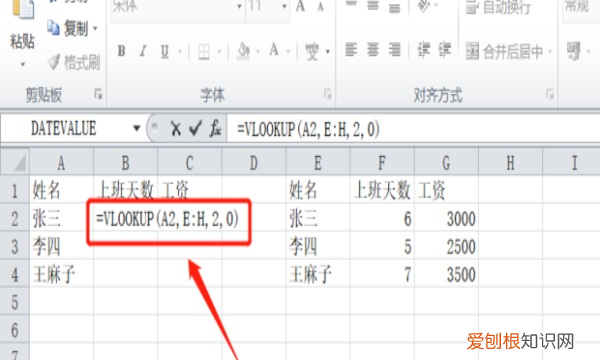Click the Copy button
This screenshot has width=600, height=360.
click(x=67, y=28)
